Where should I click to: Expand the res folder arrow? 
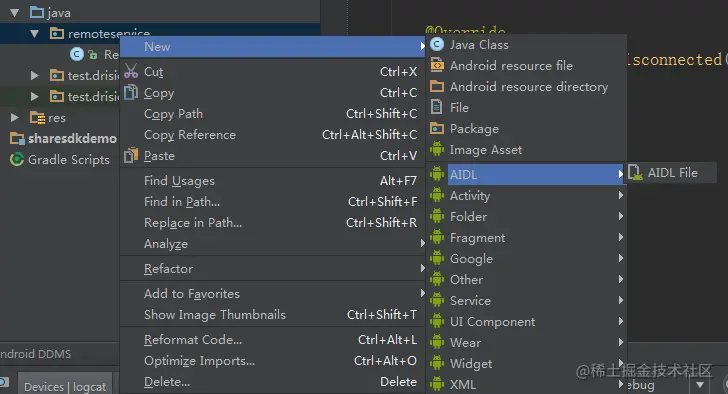[15, 118]
